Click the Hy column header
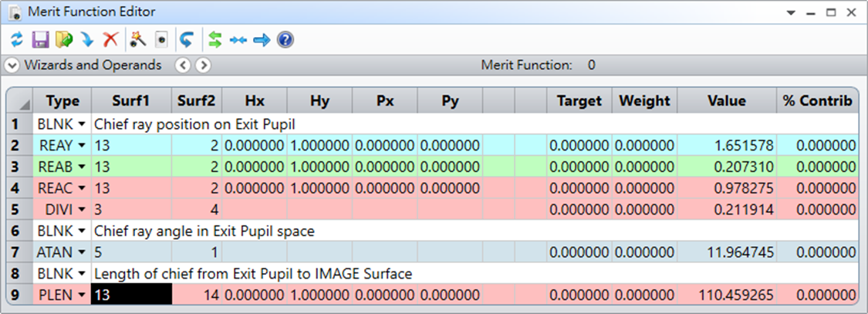Image resolution: width=868 pixels, height=314 pixels. coord(319,101)
